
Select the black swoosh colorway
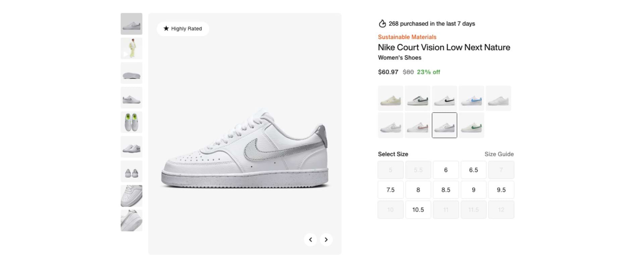pos(444,98)
